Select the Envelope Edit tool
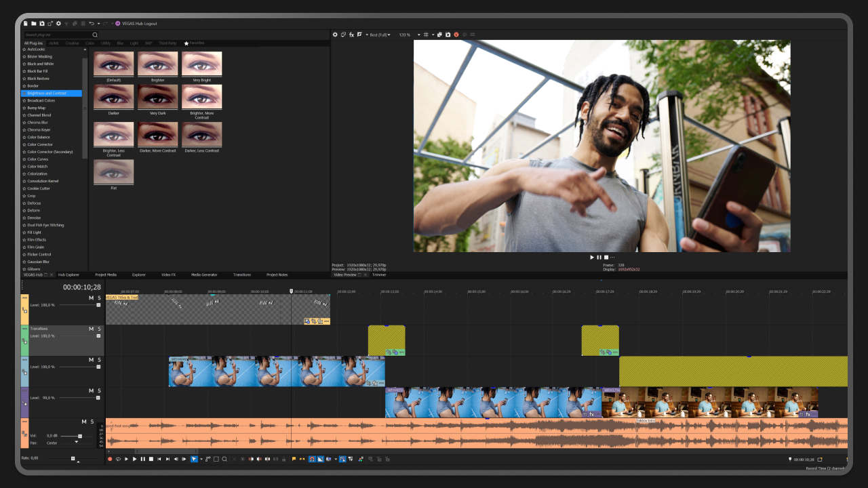The width and height of the screenshot is (868, 488). pos(207,459)
